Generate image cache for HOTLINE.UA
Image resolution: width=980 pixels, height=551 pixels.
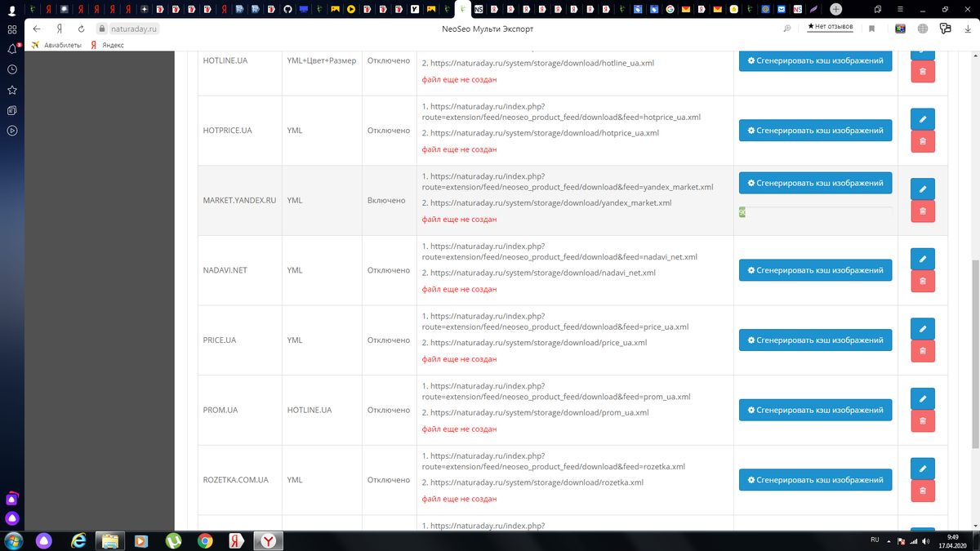click(815, 60)
